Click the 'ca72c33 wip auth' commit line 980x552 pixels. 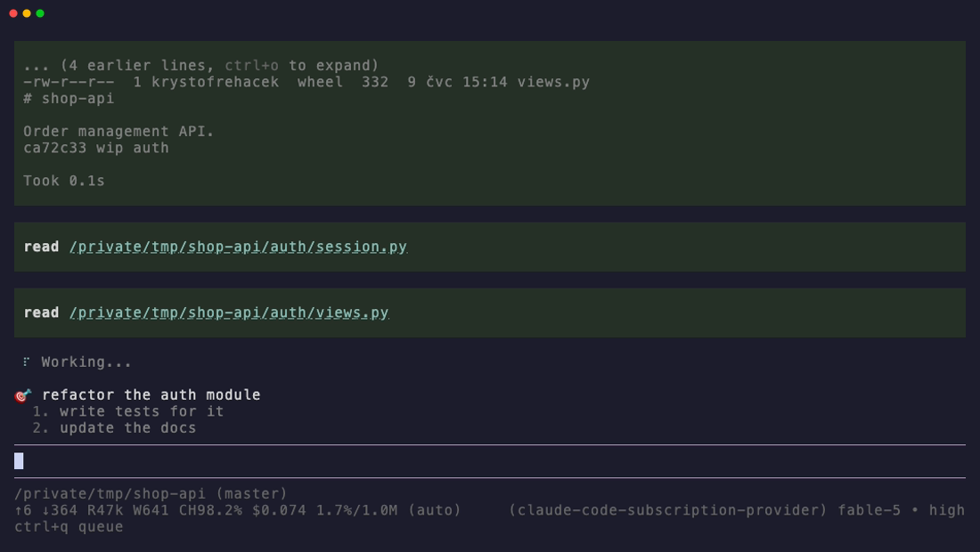pyautogui.click(x=96, y=148)
